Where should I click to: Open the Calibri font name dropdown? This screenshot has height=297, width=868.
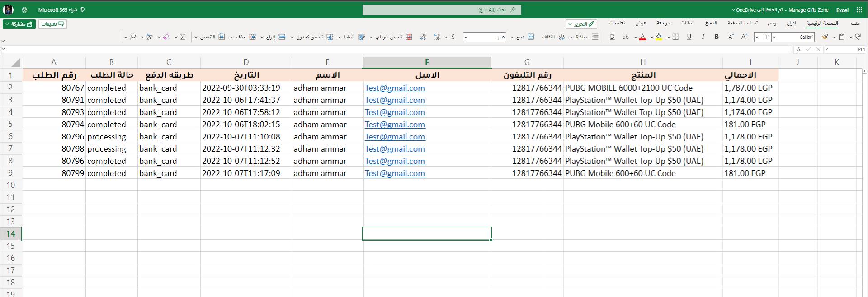click(x=774, y=37)
